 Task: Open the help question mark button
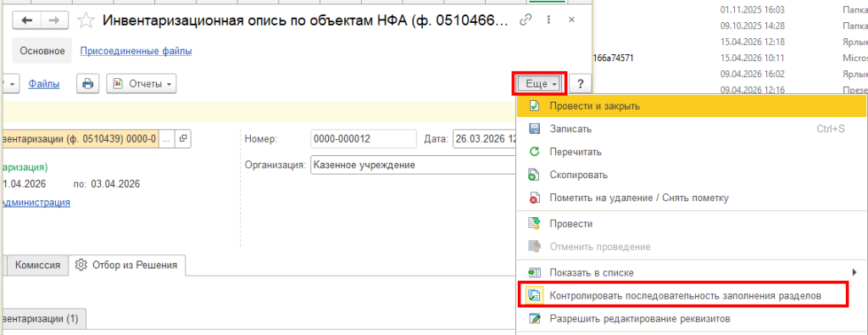point(580,84)
